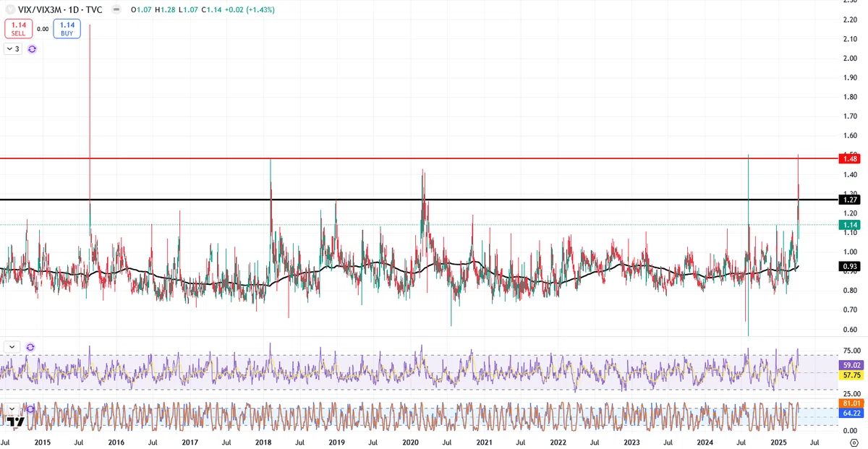Click the 57.75 RSI average label
Screen dimensions: 868x449
point(850,376)
